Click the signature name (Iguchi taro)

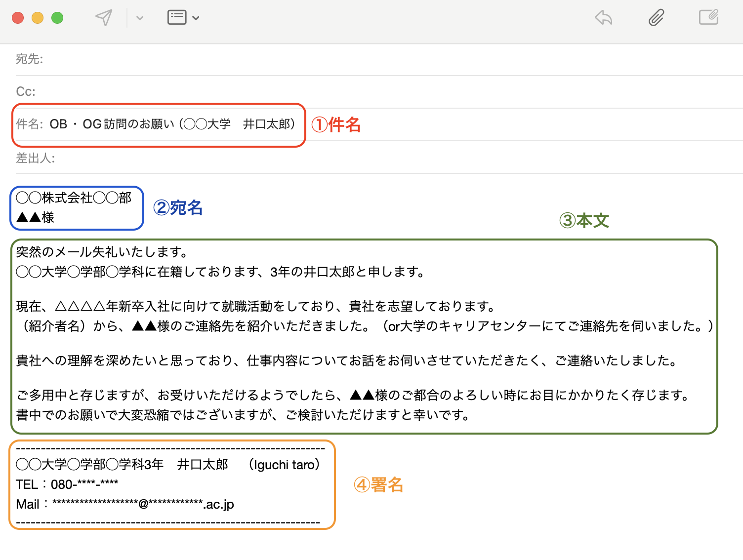point(285,465)
